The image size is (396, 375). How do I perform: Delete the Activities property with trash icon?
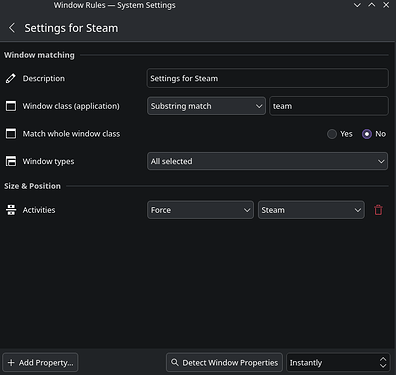(378, 210)
